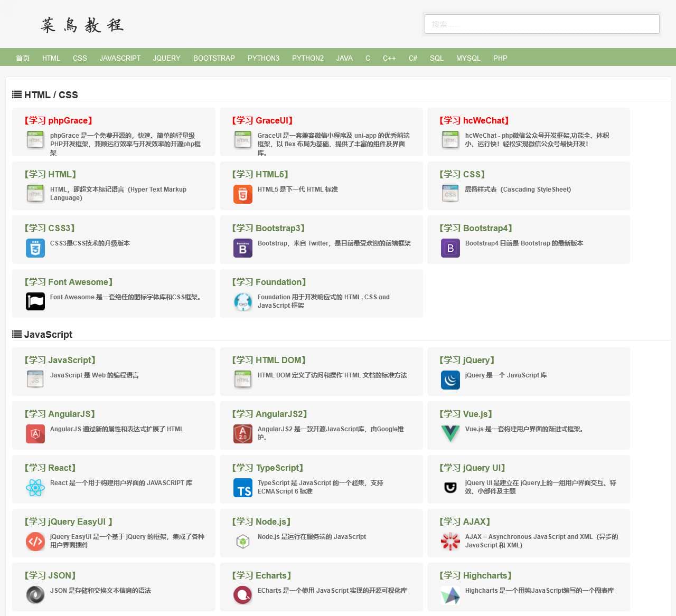Click the text 'jQuery 是一个 JavaScript 库'
Image resolution: width=676 pixels, height=616 pixels.
[506, 375]
